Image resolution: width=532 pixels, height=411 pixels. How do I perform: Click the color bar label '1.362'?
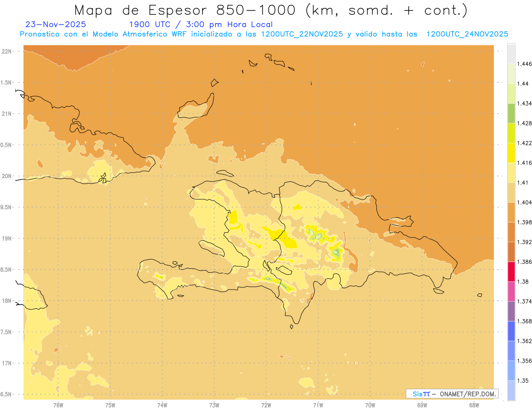[525, 341]
